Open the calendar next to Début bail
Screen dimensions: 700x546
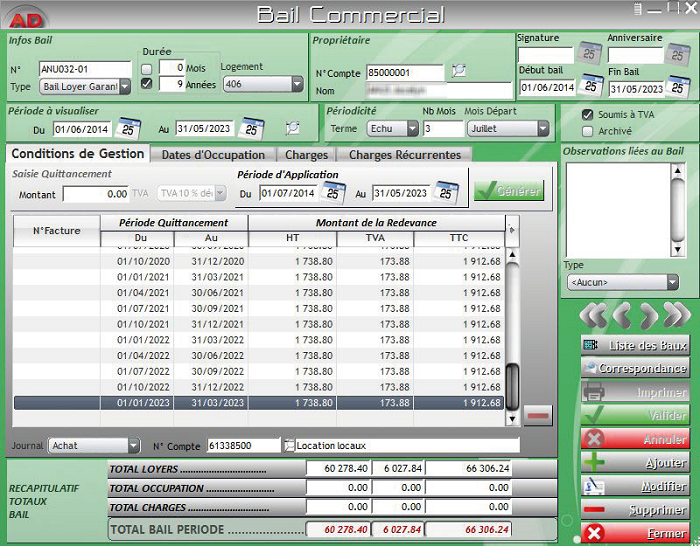591,87
